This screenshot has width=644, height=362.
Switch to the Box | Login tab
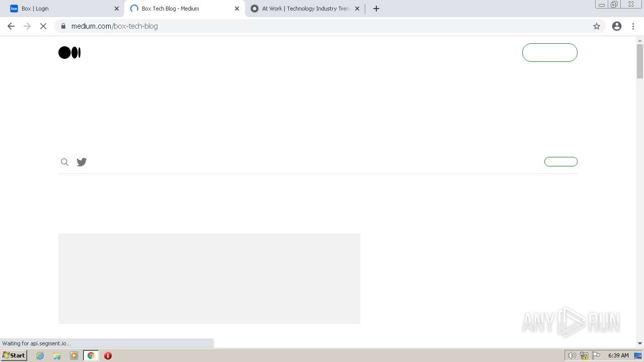pos(63,9)
